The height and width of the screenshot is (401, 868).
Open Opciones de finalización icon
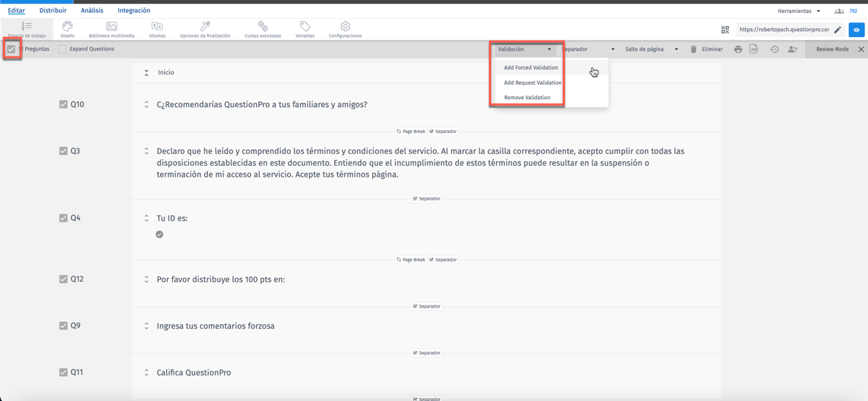(205, 26)
